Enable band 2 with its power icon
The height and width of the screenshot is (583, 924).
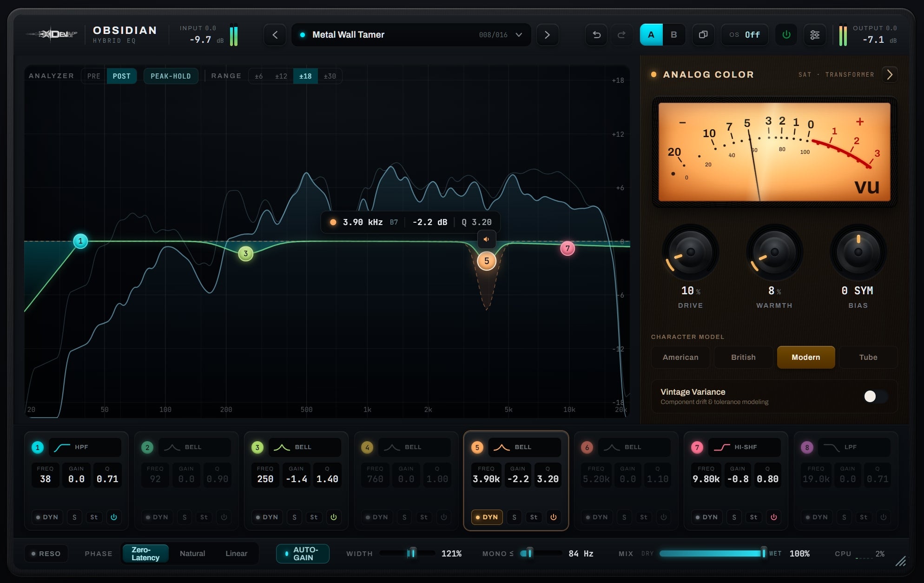(224, 517)
